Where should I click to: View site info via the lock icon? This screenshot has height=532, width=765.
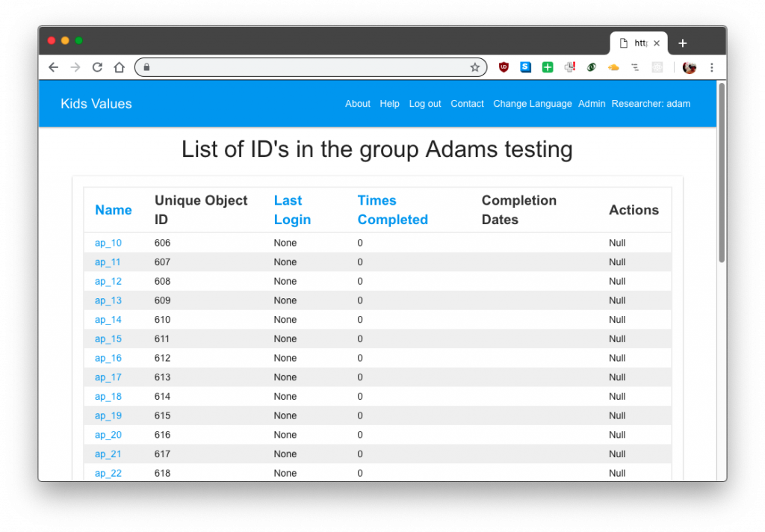click(x=146, y=67)
